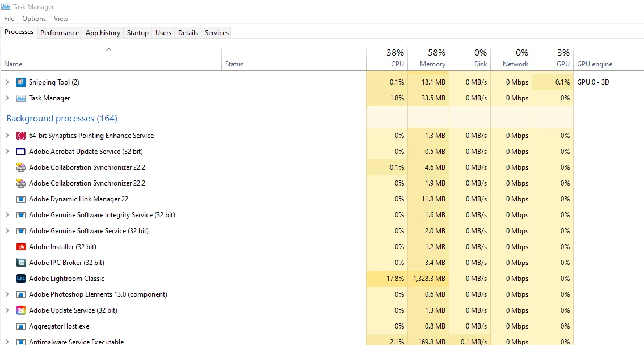644x345 pixels.
Task: Click the red Adobe Installer icon
Action: [x=21, y=247]
